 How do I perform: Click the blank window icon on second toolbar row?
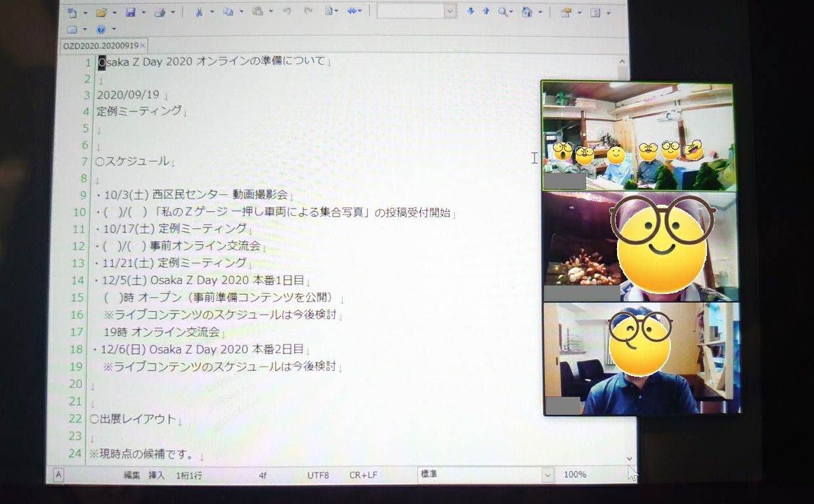[72, 30]
